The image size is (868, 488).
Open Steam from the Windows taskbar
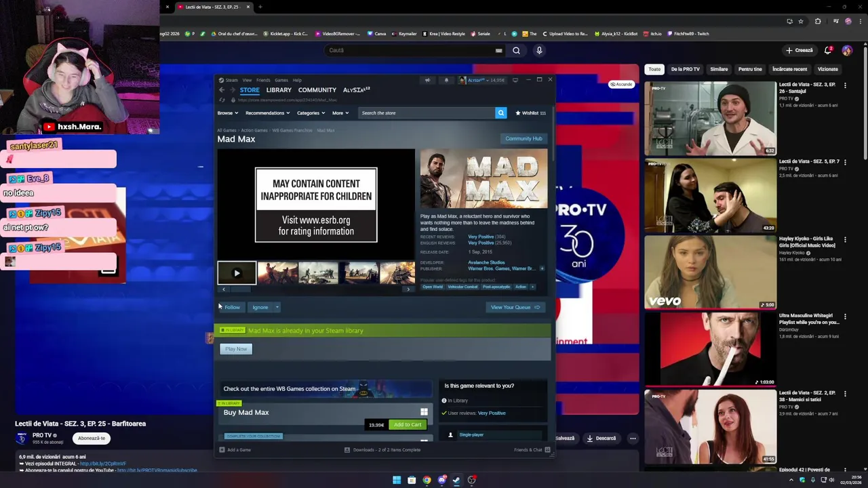(456, 480)
